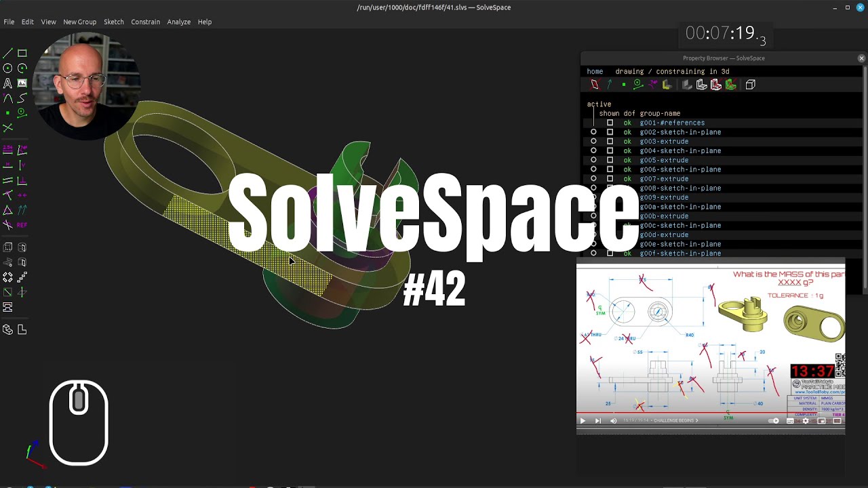Open the Sketch menu

tap(113, 22)
